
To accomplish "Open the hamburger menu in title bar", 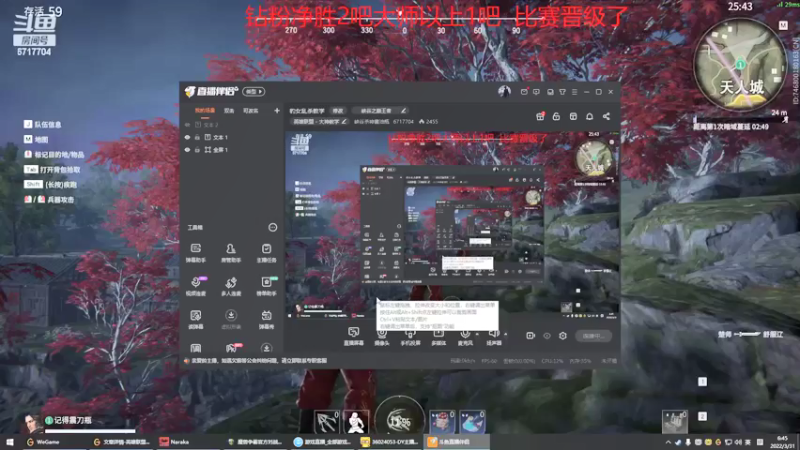I will coord(574,92).
